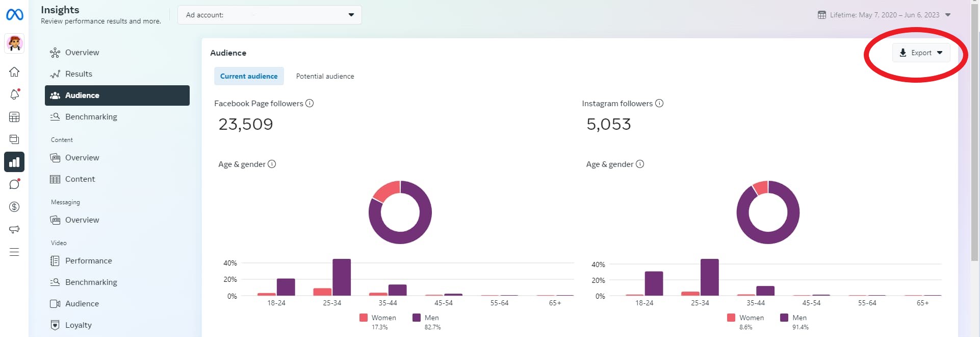Screen dimensions: 980x337
Task: Click the Planner grid icon in rail
Action: (x=14, y=117)
